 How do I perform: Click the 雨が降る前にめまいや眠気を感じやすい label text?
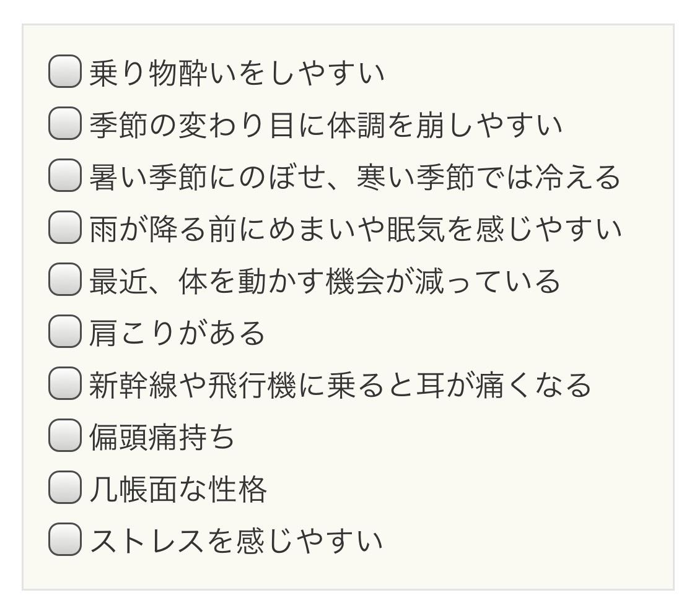pos(355,229)
